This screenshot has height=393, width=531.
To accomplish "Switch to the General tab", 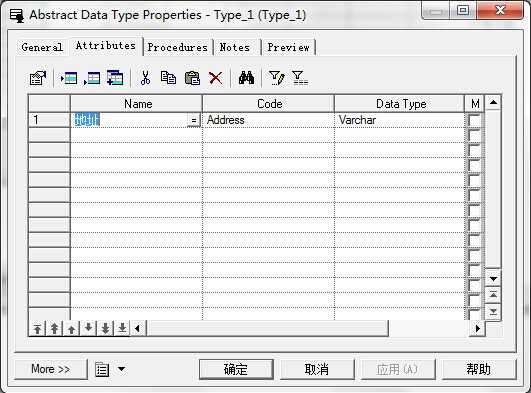I will (42, 47).
